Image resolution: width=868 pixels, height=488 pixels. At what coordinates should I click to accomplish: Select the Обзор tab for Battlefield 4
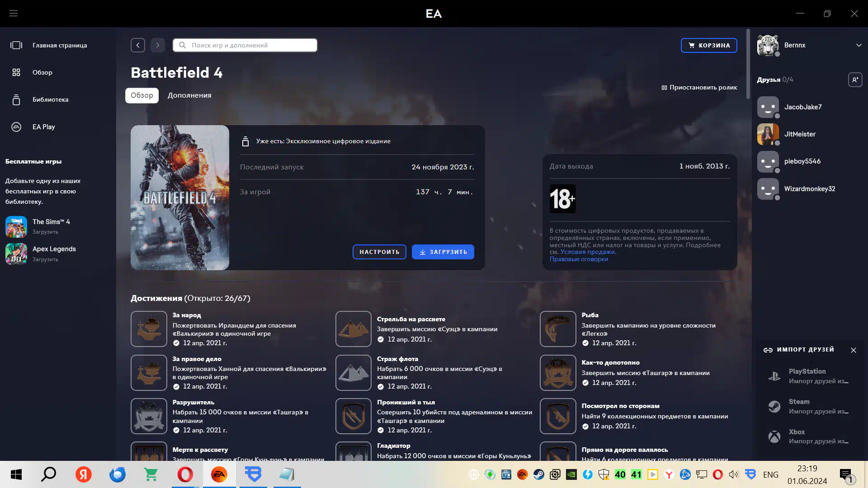[x=142, y=95]
